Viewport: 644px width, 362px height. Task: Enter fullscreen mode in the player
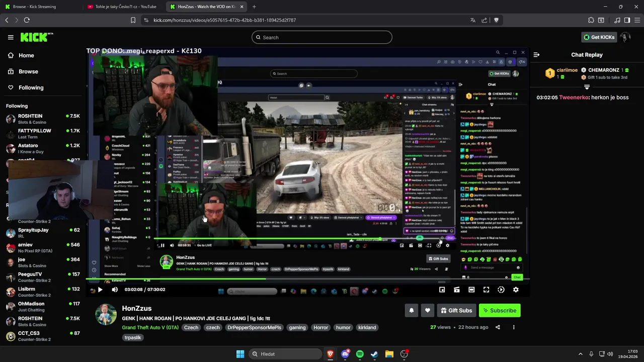click(x=486, y=290)
